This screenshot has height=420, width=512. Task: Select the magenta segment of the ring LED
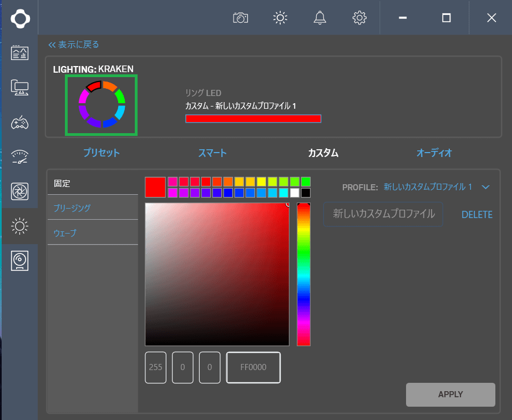pyautogui.click(x=84, y=97)
